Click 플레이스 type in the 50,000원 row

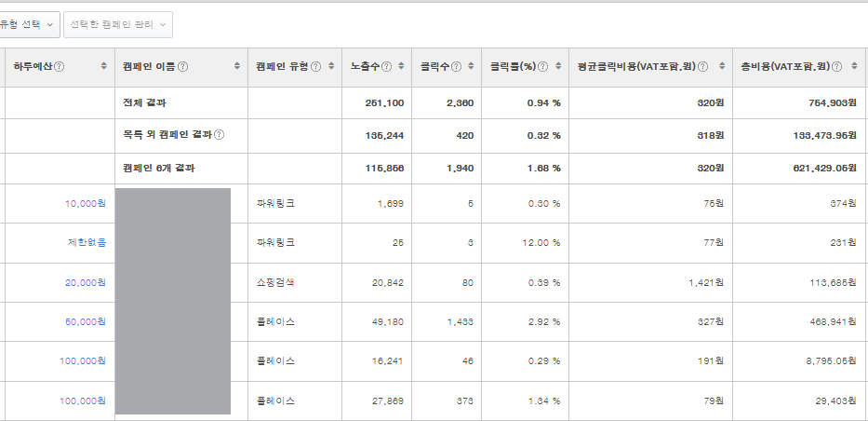pyautogui.click(x=275, y=321)
